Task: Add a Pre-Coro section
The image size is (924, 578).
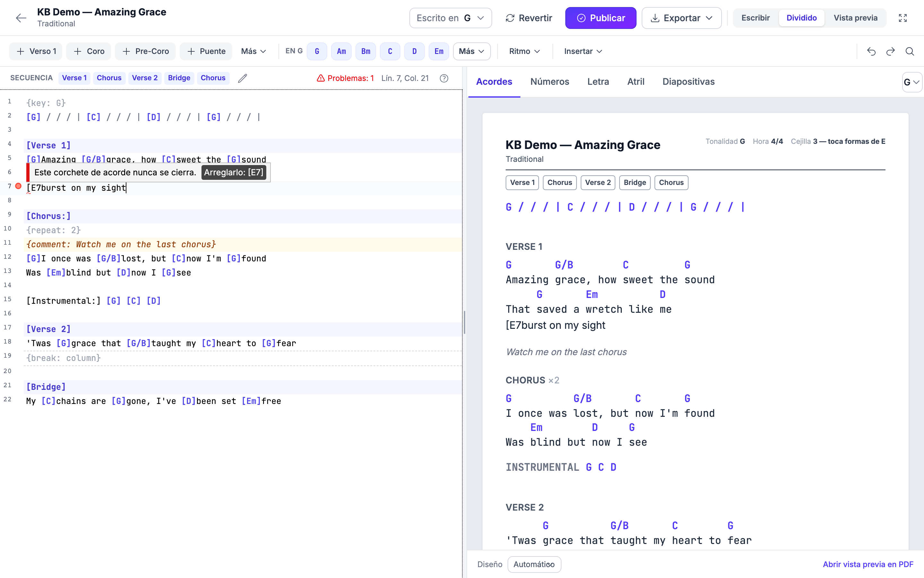Action: [145, 51]
